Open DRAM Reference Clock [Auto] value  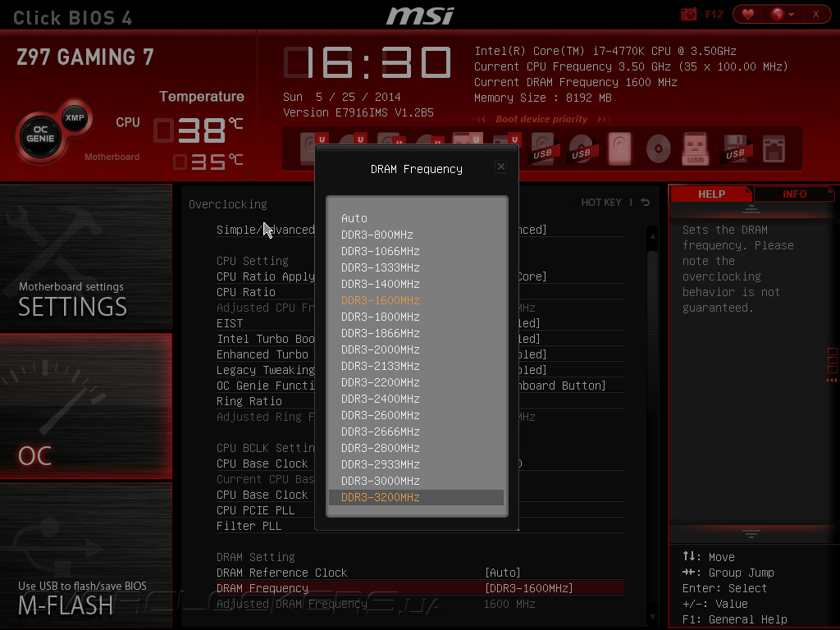[502, 573]
